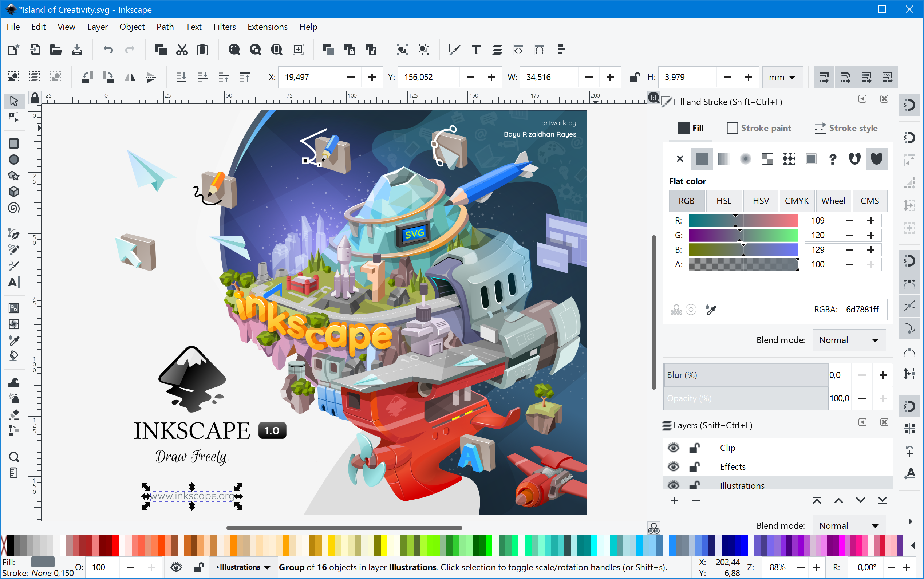Choose the Spiral tool

[14, 208]
